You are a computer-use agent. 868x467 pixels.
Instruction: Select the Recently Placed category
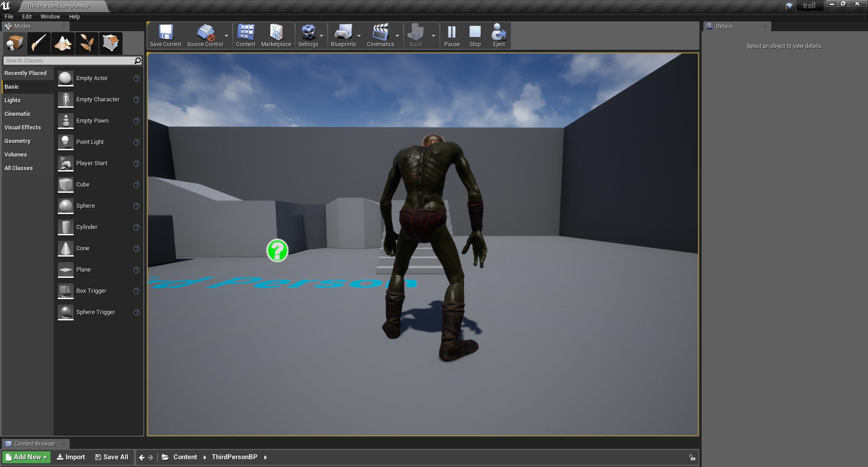coord(28,73)
